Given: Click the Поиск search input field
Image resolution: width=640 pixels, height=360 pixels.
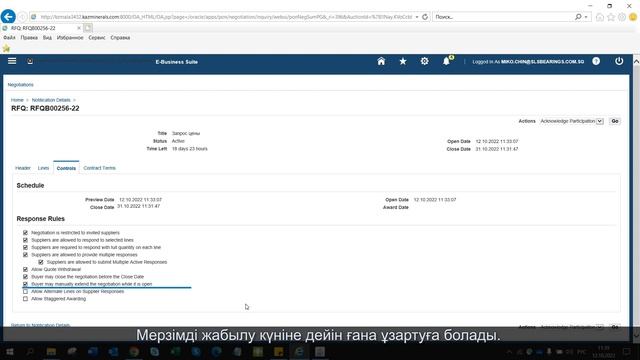Looking at the screenshot, I should click(504, 17).
